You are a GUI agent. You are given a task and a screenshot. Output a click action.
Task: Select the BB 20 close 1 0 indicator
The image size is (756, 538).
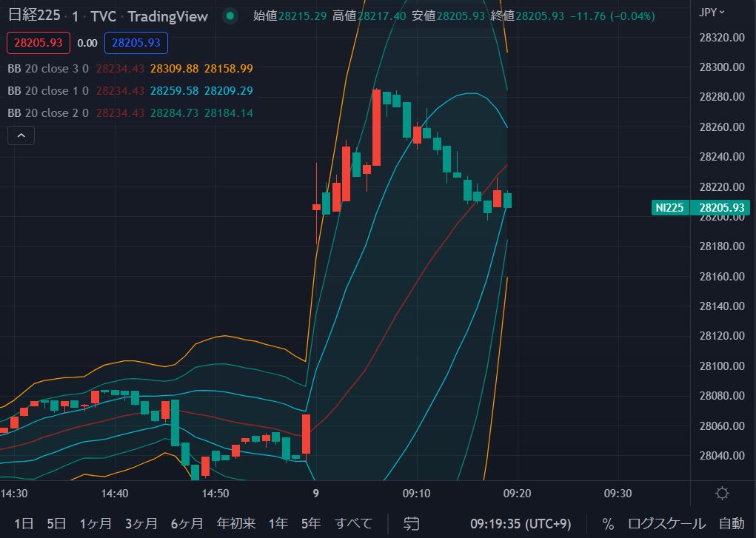point(47,90)
